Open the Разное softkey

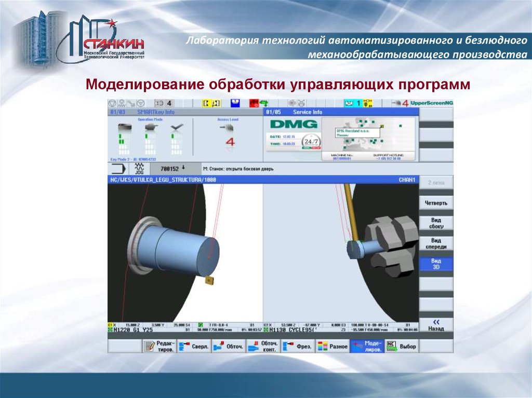coord(332,346)
